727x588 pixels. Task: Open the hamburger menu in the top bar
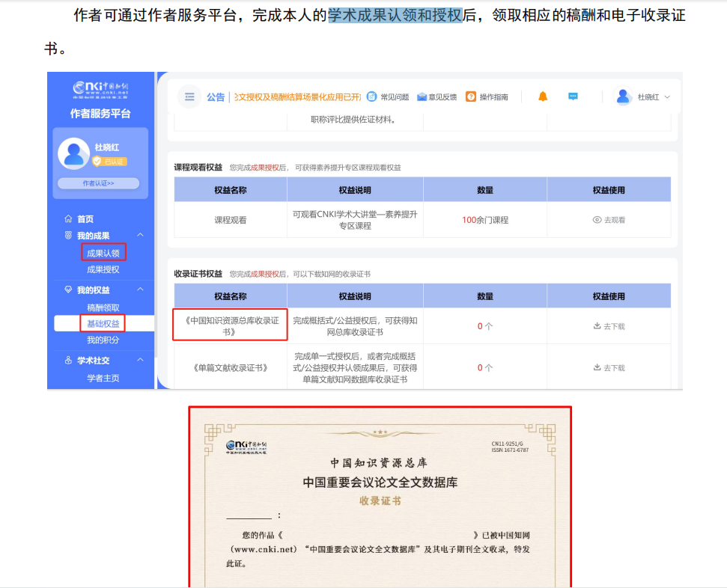tap(189, 97)
